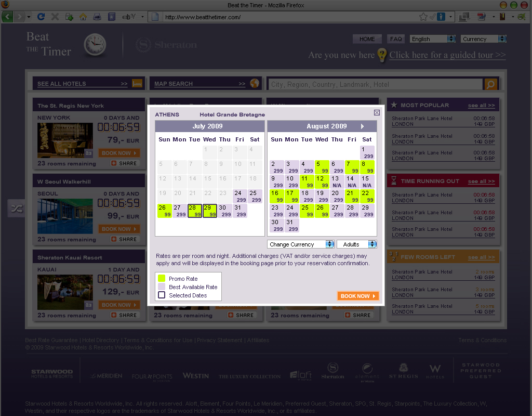Screen dimensions: 532x416
Task: Open the Privacy Statement footer link
Action: [220, 340]
